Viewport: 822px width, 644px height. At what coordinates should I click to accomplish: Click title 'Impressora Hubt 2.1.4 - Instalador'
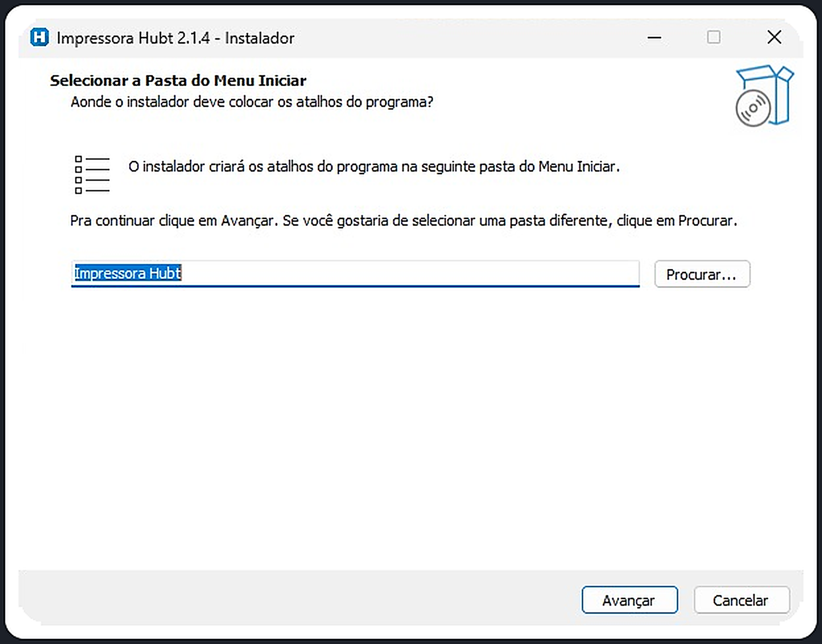pos(175,39)
